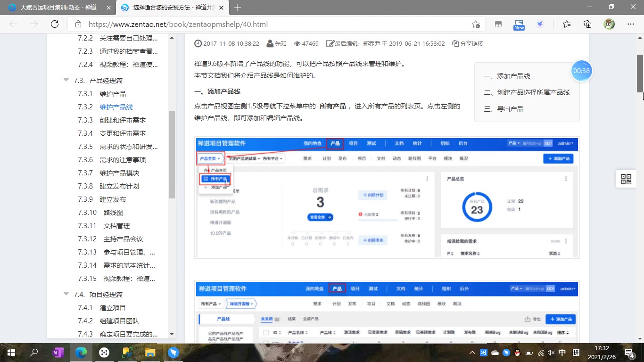Show hidden system tray icons
This screenshot has height=362, width=644.
point(472,353)
